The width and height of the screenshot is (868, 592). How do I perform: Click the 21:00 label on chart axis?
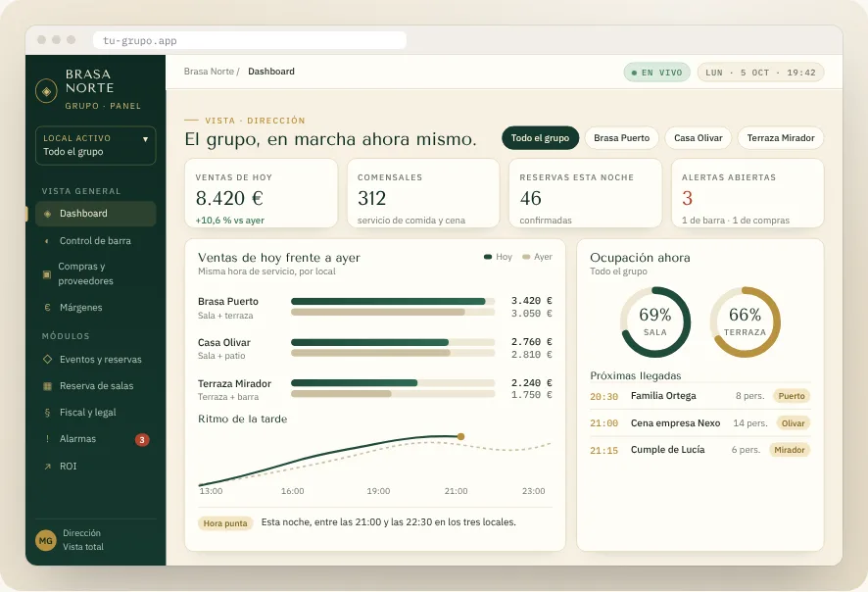click(x=457, y=491)
